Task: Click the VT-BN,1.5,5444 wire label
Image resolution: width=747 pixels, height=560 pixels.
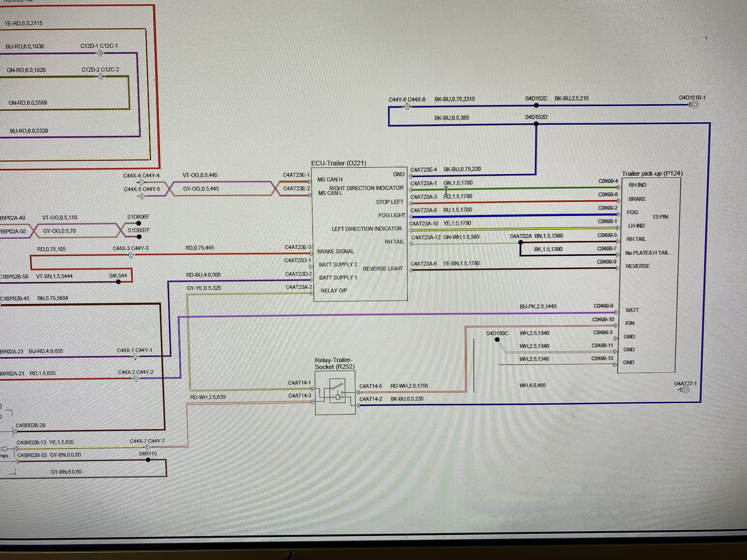Action: tap(54, 276)
